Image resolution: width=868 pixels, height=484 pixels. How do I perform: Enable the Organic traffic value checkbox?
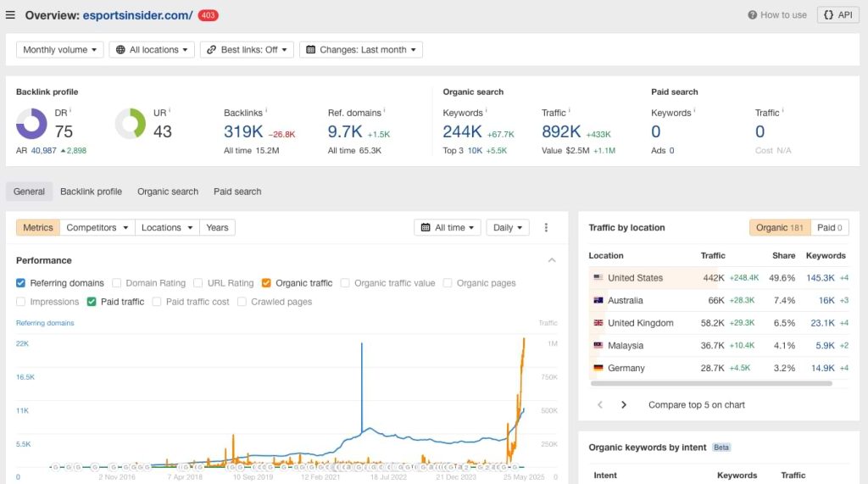tap(345, 283)
